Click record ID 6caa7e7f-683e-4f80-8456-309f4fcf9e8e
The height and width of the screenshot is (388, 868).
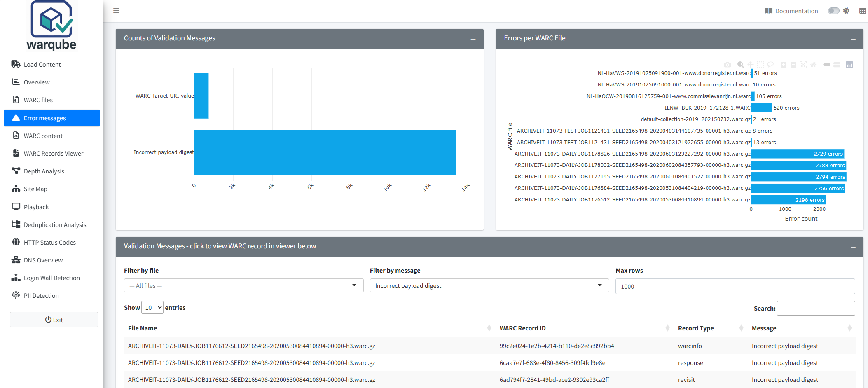[x=552, y=363]
